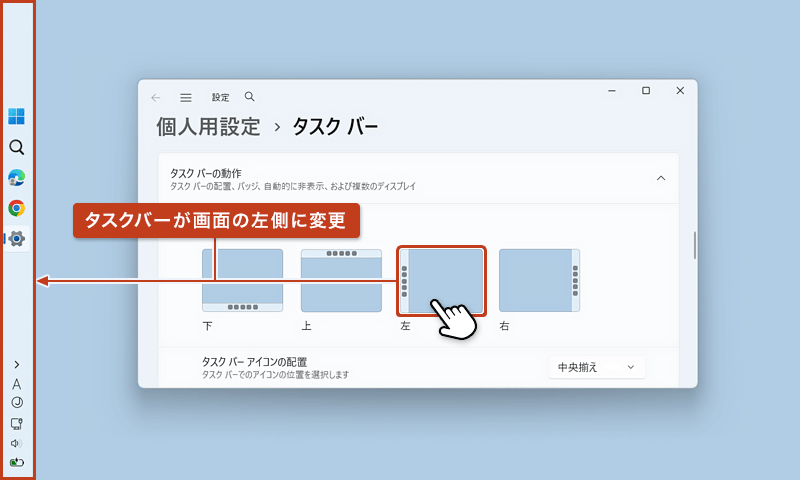Open the 中央揃え alignment dropdown

[x=597, y=367]
